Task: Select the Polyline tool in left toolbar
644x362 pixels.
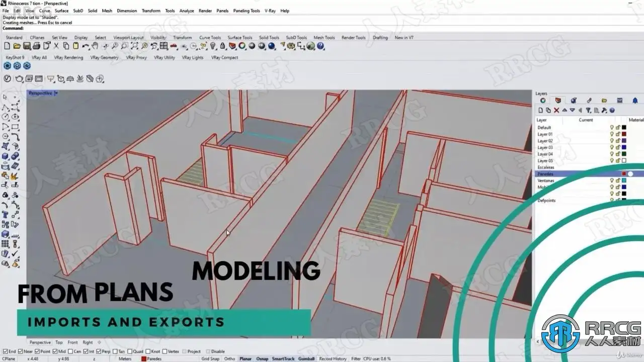Action: click(5, 107)
